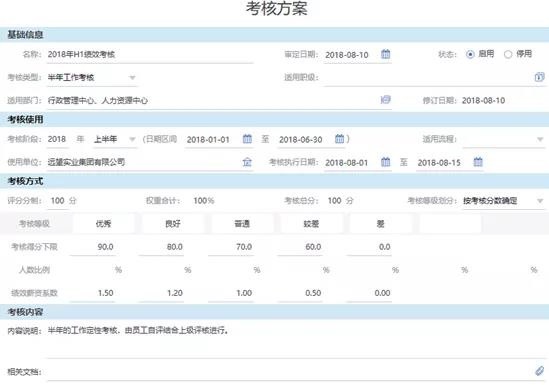Open calendar for 考核执行日期 2018-08-01
The image size is (549, 385).
pos(385,162)
